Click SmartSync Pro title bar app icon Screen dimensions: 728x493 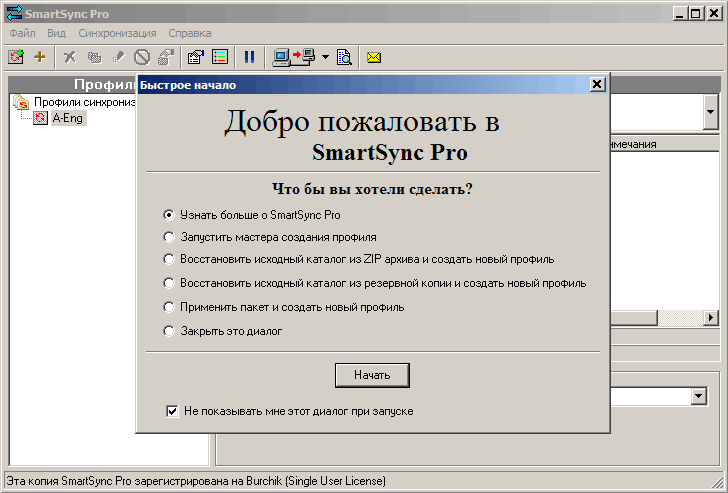pos(14,13)
